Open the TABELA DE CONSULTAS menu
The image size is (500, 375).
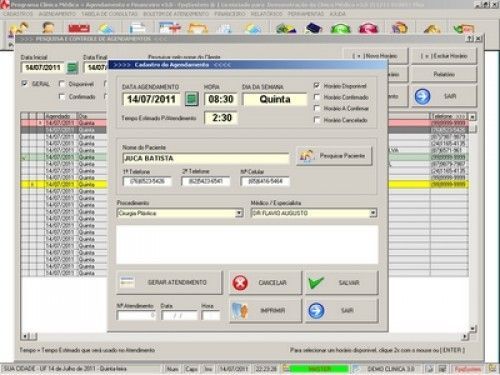coord(109,14)
